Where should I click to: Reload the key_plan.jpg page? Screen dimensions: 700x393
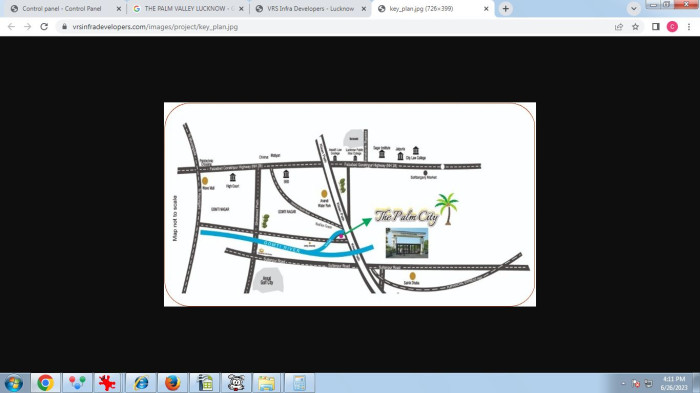[x=44, y=27]
